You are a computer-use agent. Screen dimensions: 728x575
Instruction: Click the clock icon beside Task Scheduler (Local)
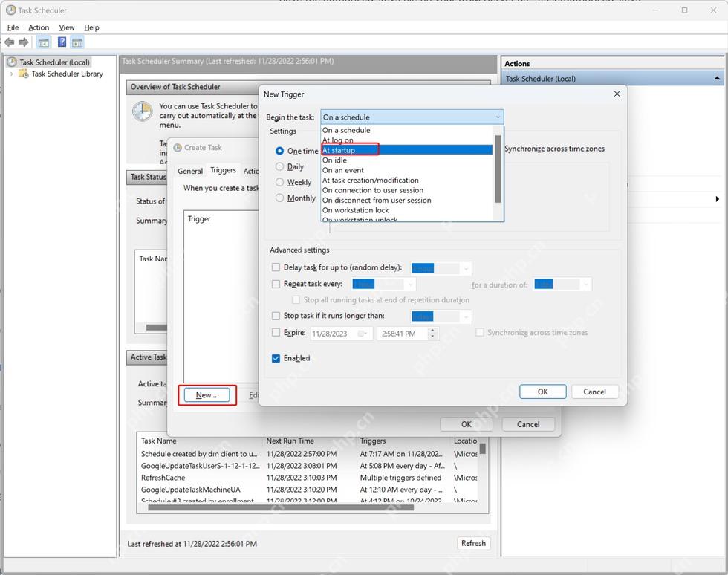pyautogui.click(x=12, y=62)
